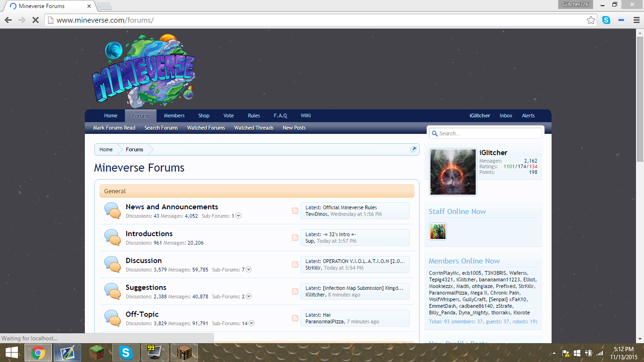Image resolution: width=644 pixels, height=362 pixels.
Task: Click the magnifier icon in the search box
Action: point(435,133)
